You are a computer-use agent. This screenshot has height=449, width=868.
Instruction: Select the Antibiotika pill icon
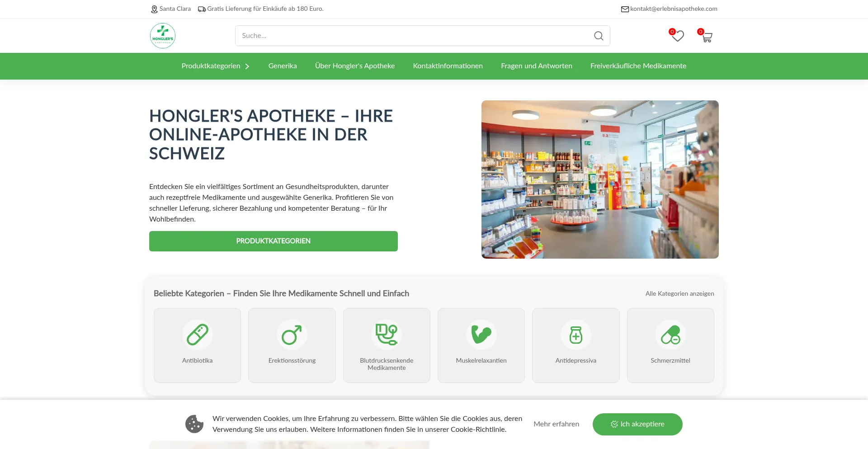coord(198,335)
